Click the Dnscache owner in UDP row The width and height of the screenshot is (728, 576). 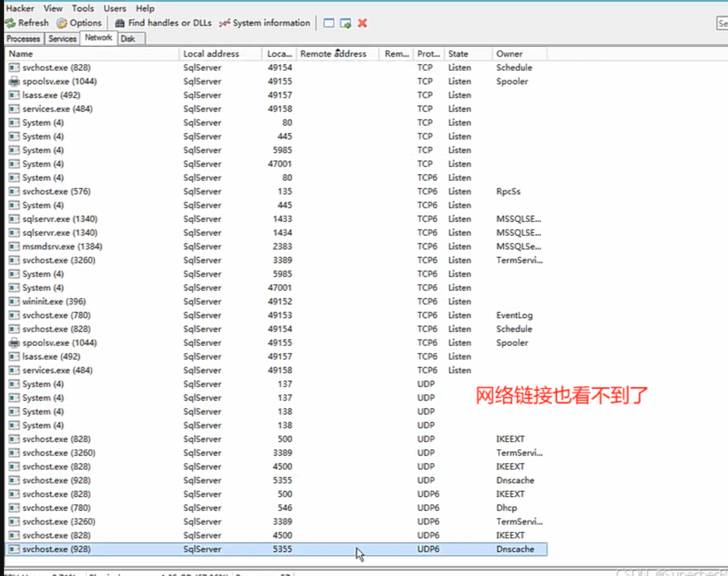click(x=515, y=481)
